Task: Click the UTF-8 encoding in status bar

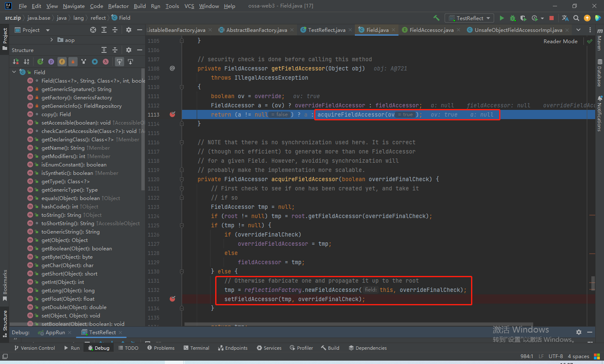Action: (x=556, y=356)
